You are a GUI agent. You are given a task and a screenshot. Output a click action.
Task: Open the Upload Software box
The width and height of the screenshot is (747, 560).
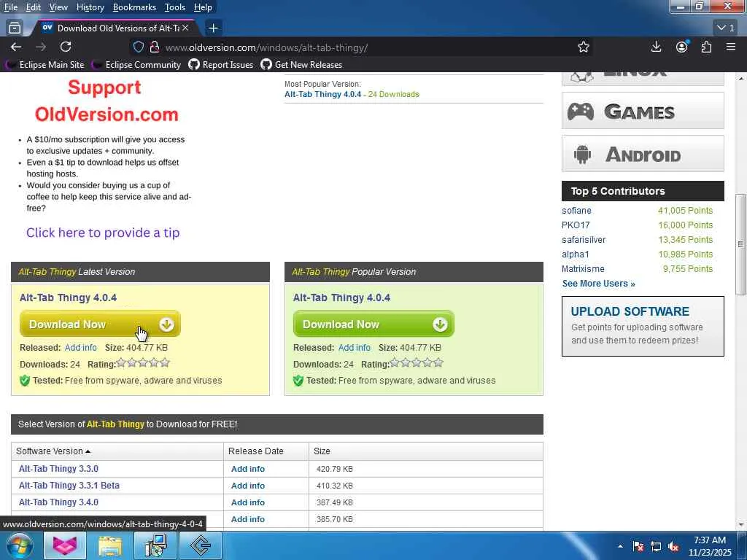click(x=643, y=326)
